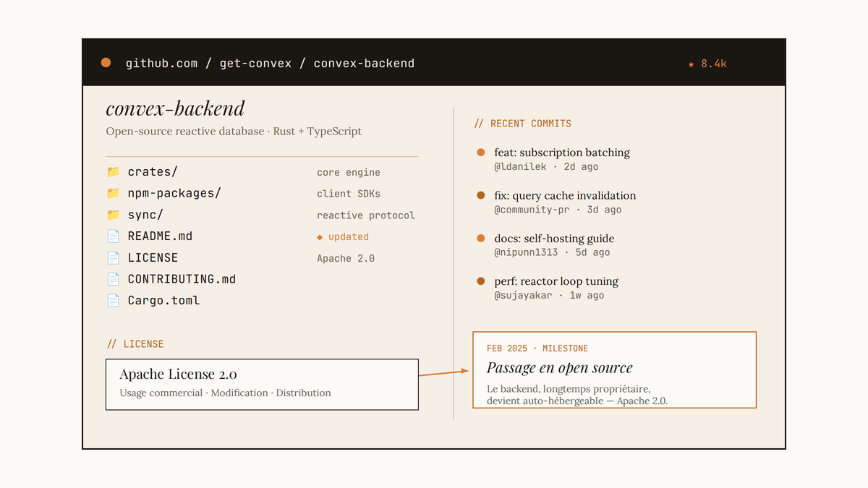Click the // RECENT COMMITS heading

click(x=523, y=124)
